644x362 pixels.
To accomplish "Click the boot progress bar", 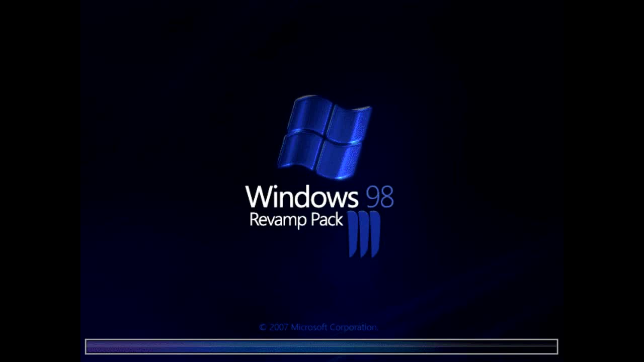I will (x=321, y=346).
